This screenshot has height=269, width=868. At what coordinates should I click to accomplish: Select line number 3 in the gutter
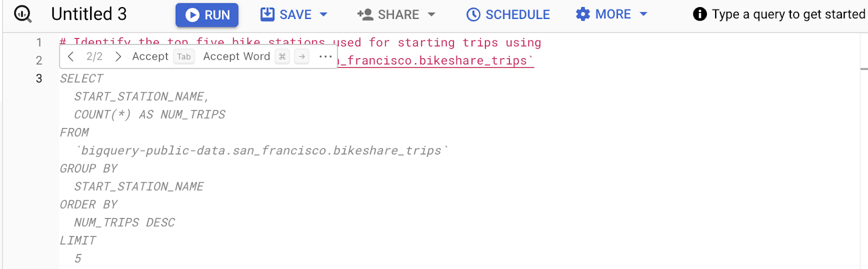pyautogui.click(x=39, y=79)
